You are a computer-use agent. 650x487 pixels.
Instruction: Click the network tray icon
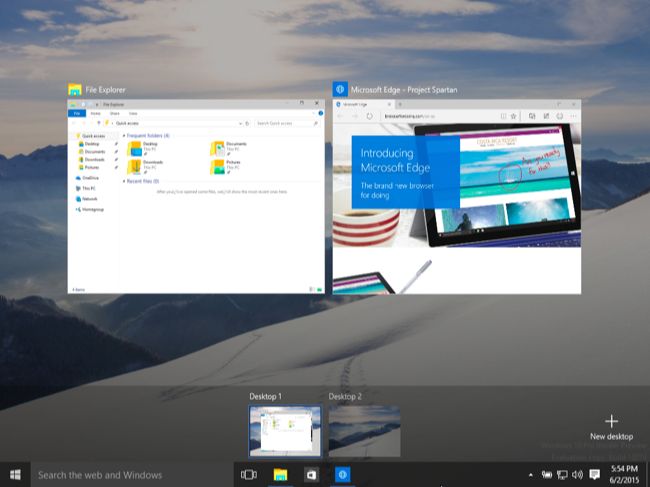(562, 475)
